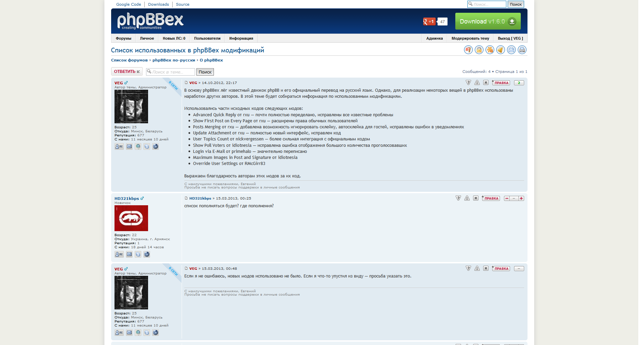The height and width of the screenshot is (345, 644).
Task: Click the printer icon for print view
Action: [522, 50]
